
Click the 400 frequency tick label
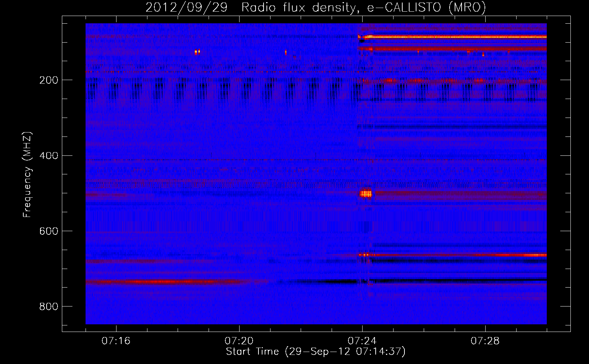[x=49, y=156]
